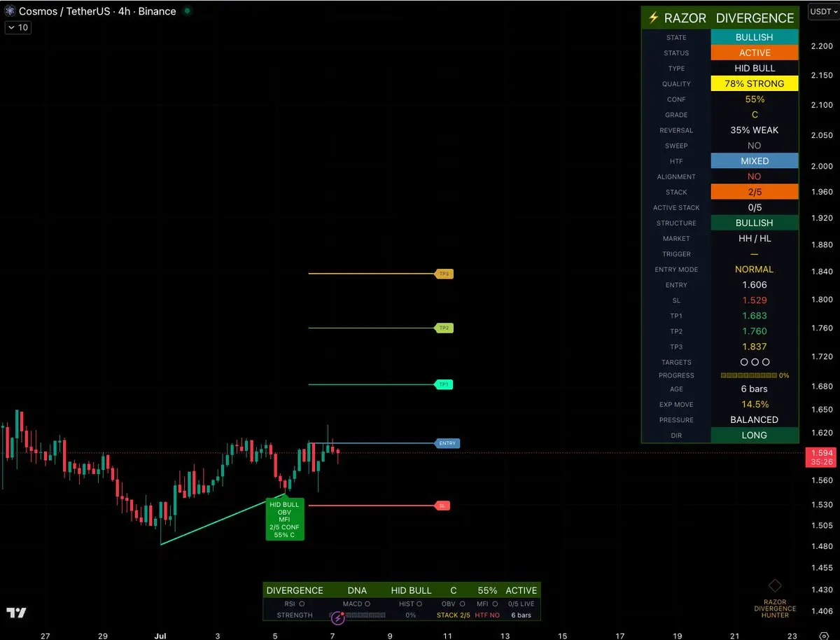
Task: Click the PRESSURE row BALANCED value
Action: point(755,419)
